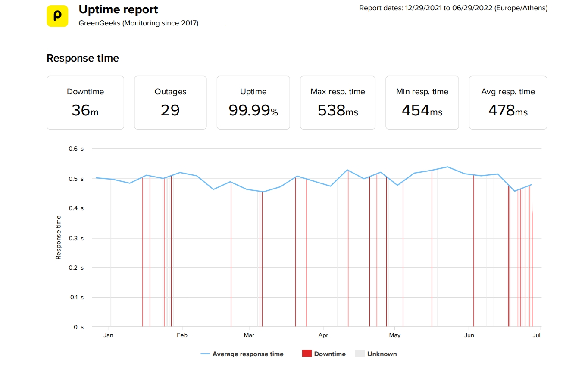Click the 0.6 s y-axis label
The width and height of the screenshot is (588, 366).
(77, 149)
